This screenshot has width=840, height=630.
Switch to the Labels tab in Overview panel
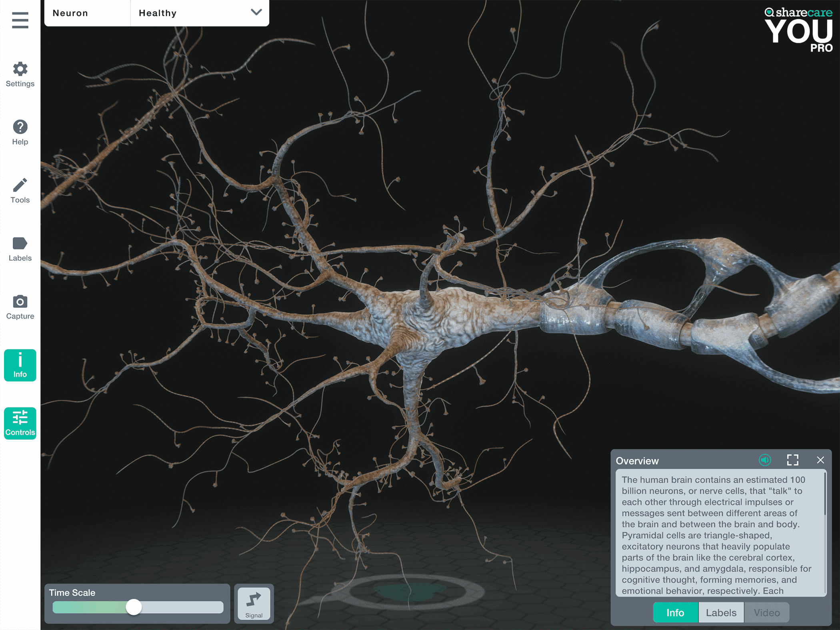(721, 612)
